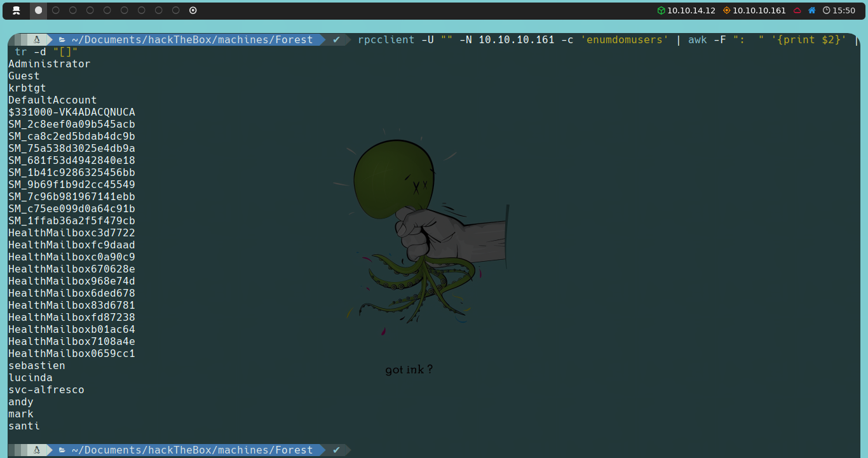Image resolution: width=868 pixels, height=458 pixels.
Task: Click the green cube VPN icon
Action: [661, 10]
